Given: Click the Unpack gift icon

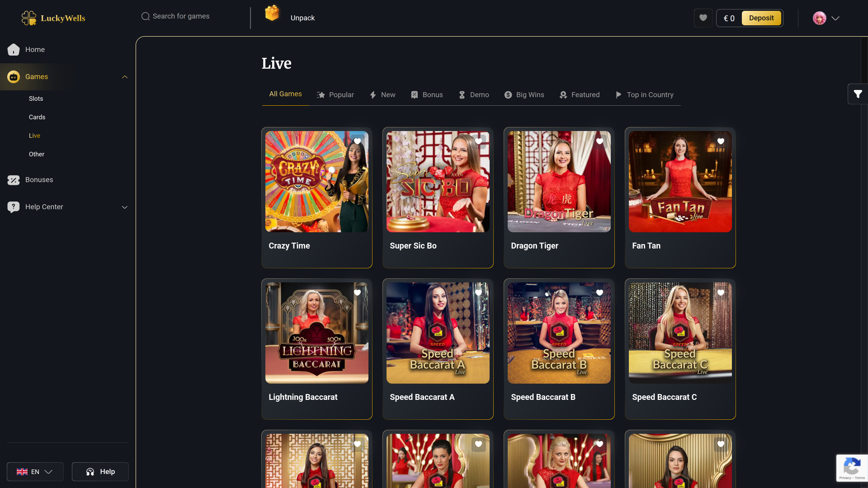Looking at the screenshot, I should tap(272, 14).
